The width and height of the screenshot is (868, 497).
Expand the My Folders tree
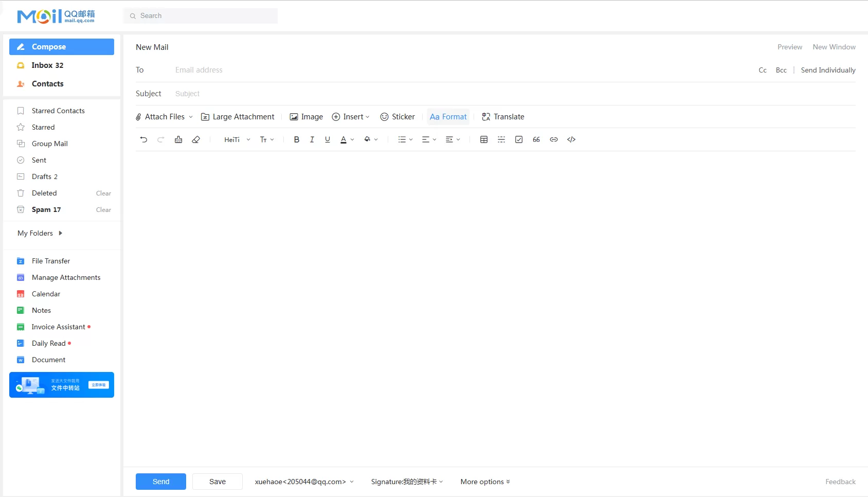60,233
